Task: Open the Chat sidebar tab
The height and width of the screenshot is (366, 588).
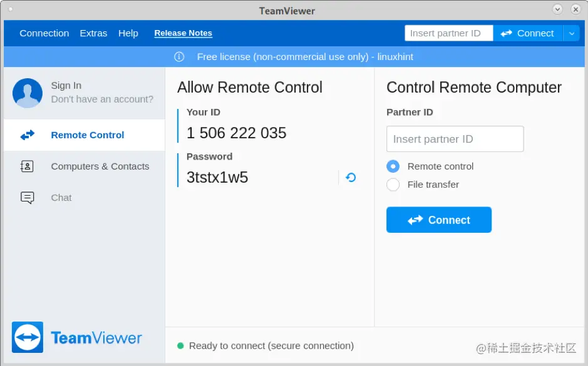Action: click(x=85, y=198)
